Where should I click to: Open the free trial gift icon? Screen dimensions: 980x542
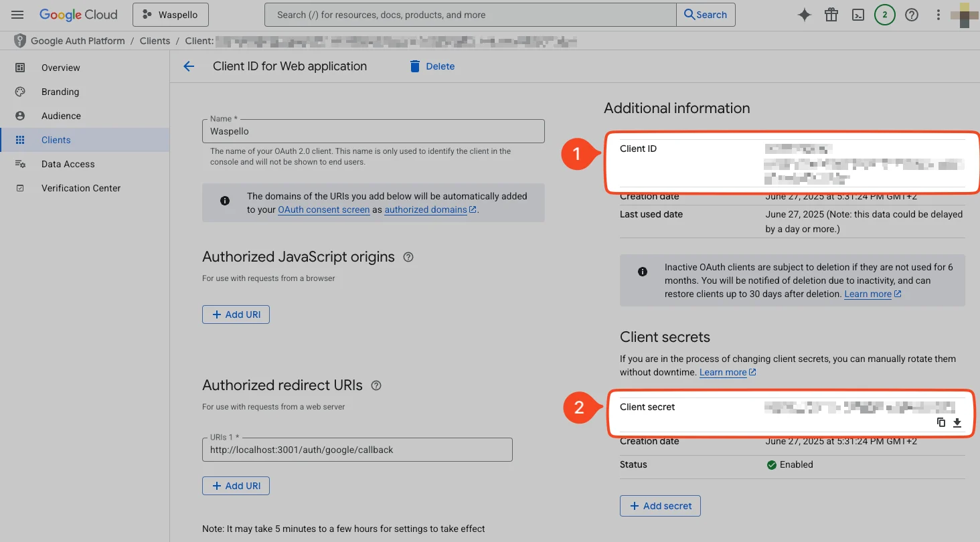[x=831, y=15]
